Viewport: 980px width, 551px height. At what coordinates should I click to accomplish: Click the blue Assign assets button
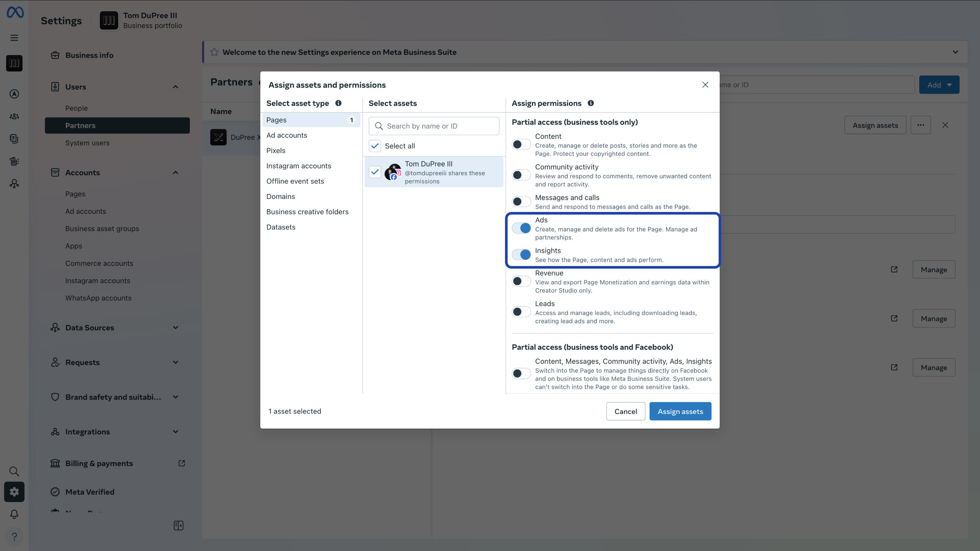(x=680, y=411)
